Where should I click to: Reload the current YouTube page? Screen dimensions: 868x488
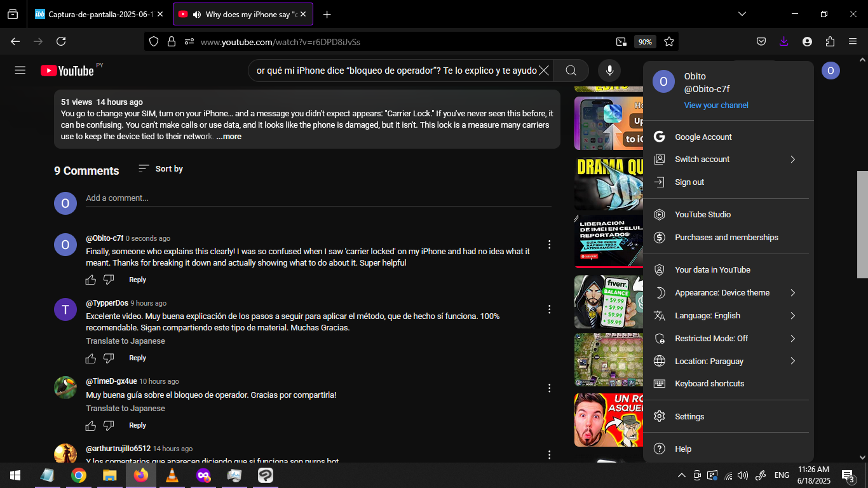click(61, 41)
